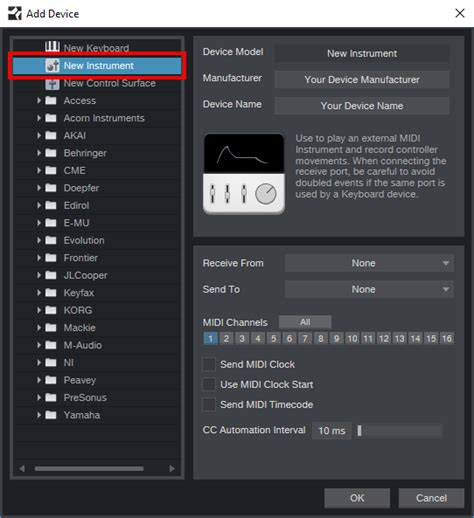This screenshot has height=518, width=474.
Task: Select the Mackie manufacturer entry
Action: coord(97,327)
